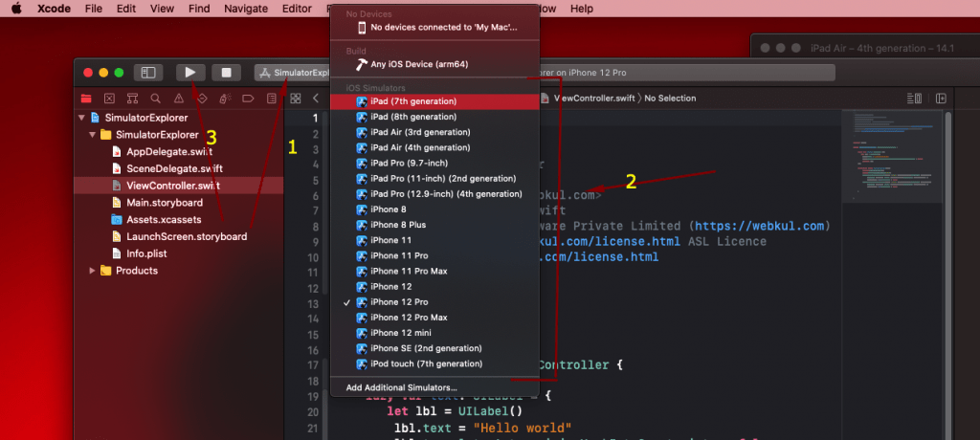Open the Breakpoint navigator tag icon

coord(248,99)
